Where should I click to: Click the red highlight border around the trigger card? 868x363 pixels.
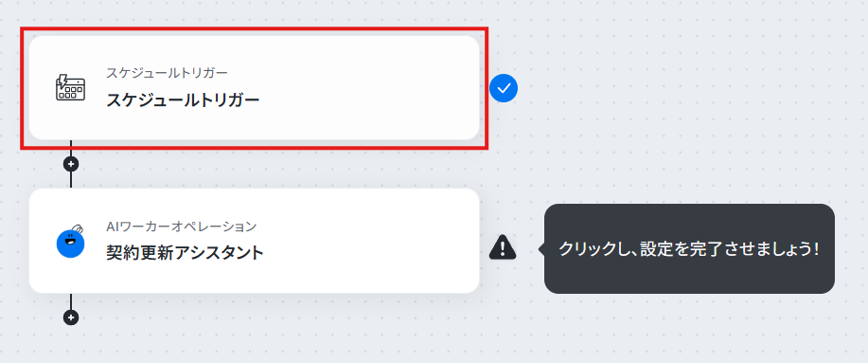pyautogui.click(x=254, y=28)
